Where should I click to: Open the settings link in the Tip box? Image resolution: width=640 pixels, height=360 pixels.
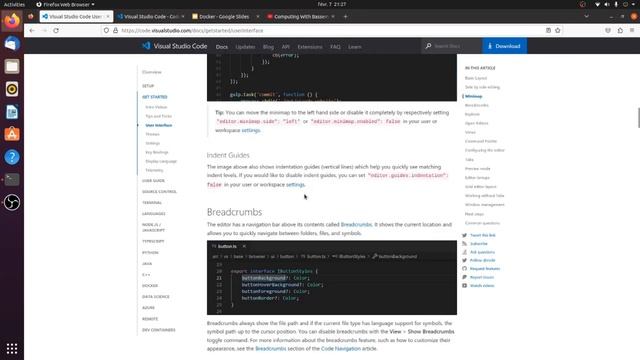251,130
